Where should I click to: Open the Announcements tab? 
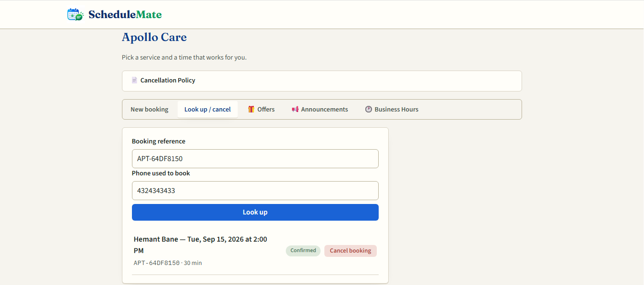tap(320, 109)
